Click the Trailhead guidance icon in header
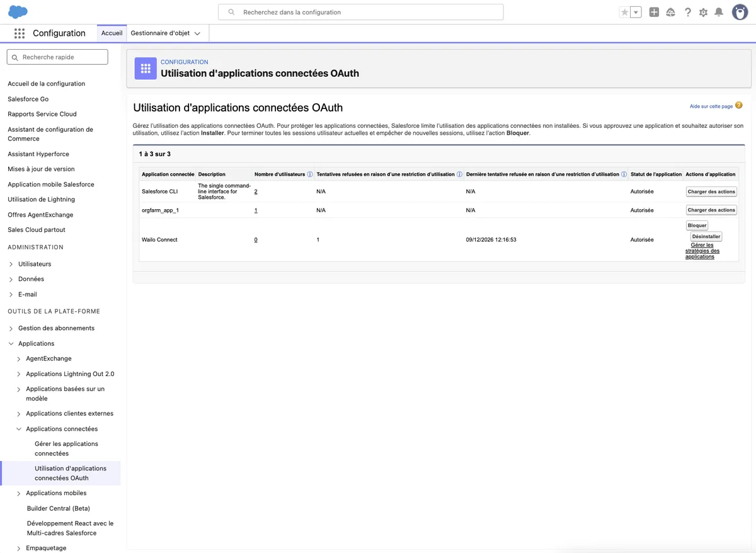This screenshot has width=756, height=553. [x=670, y=12]
